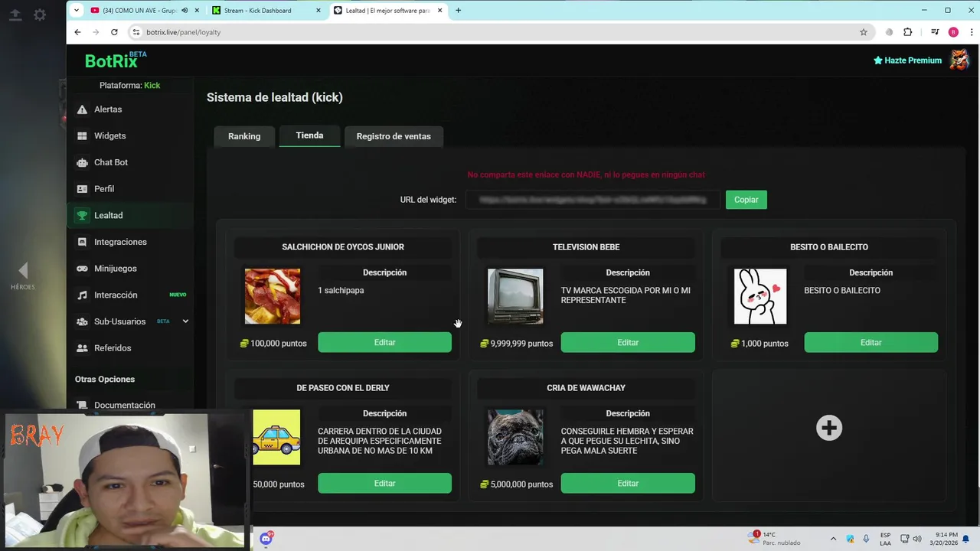
Task: Open the Chat Bot section
Action: pos(111,162)
